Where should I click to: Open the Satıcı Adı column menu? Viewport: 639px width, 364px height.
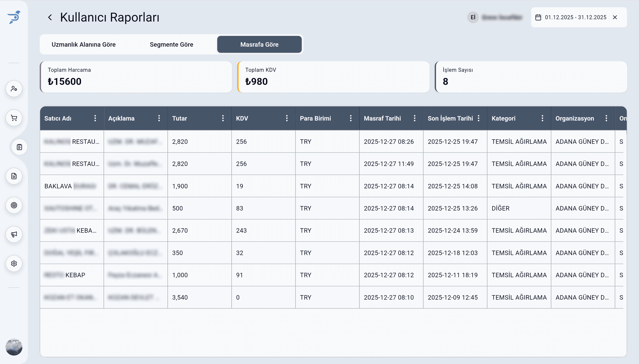95,118
